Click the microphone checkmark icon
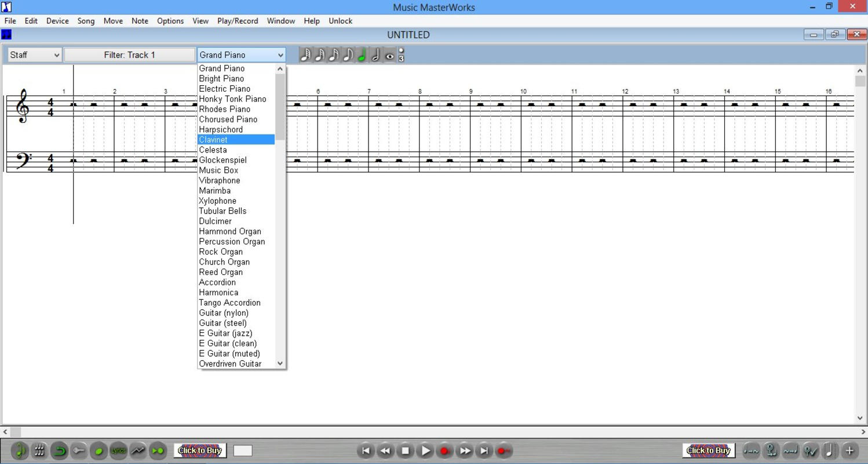The height and width of the screenshot is (464, 868). 811,451
